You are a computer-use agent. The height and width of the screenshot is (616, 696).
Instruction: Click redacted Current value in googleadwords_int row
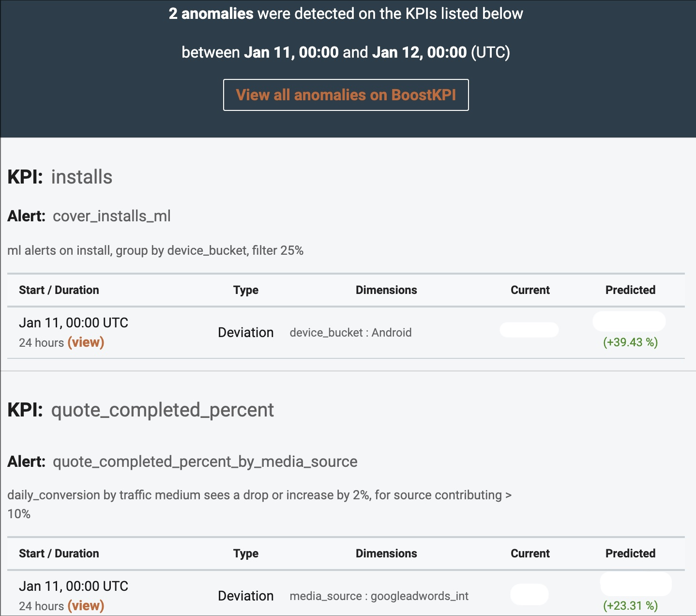(530, 594)
